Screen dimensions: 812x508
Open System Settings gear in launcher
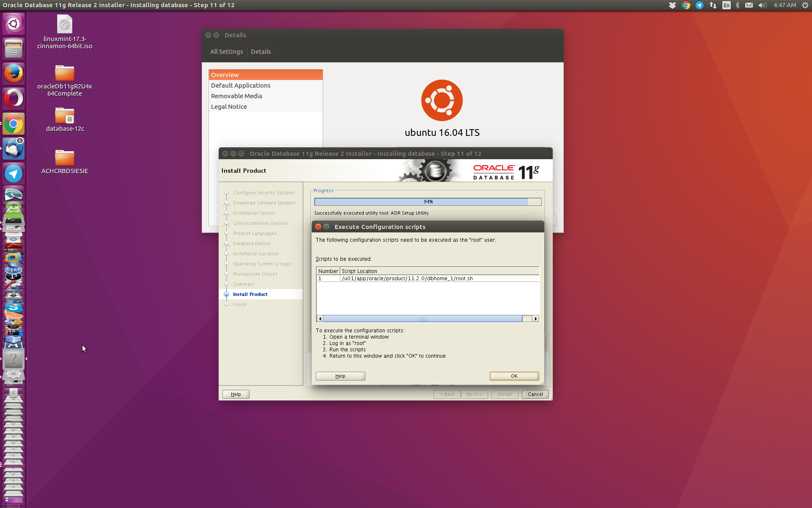[14, 375]
